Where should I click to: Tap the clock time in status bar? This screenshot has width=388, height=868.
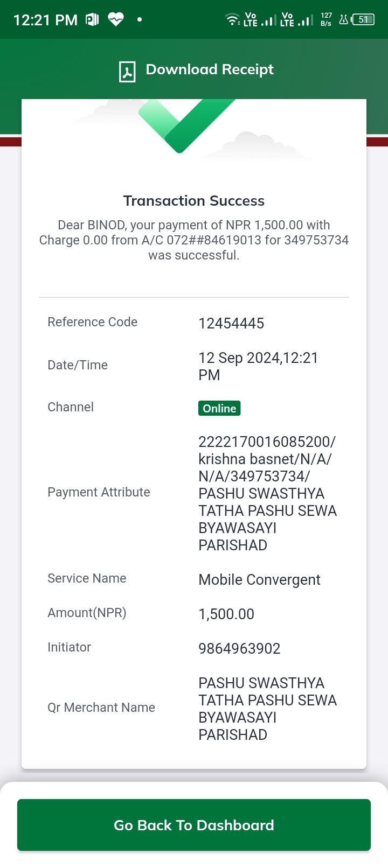45,20
